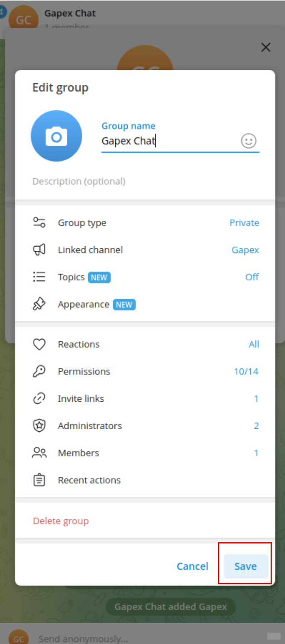285x644 pixels.
Task: Click the Administrators shield star icon
Action: 39,426
